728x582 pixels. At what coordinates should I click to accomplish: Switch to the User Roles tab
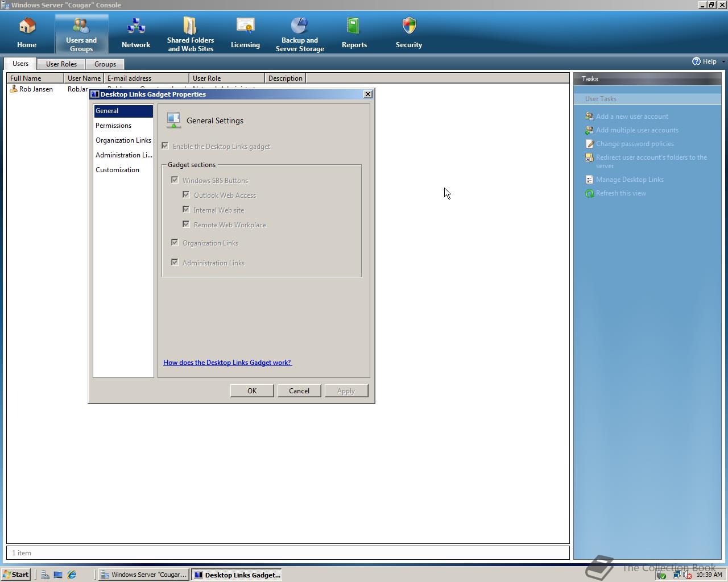(x=61, y=64)
